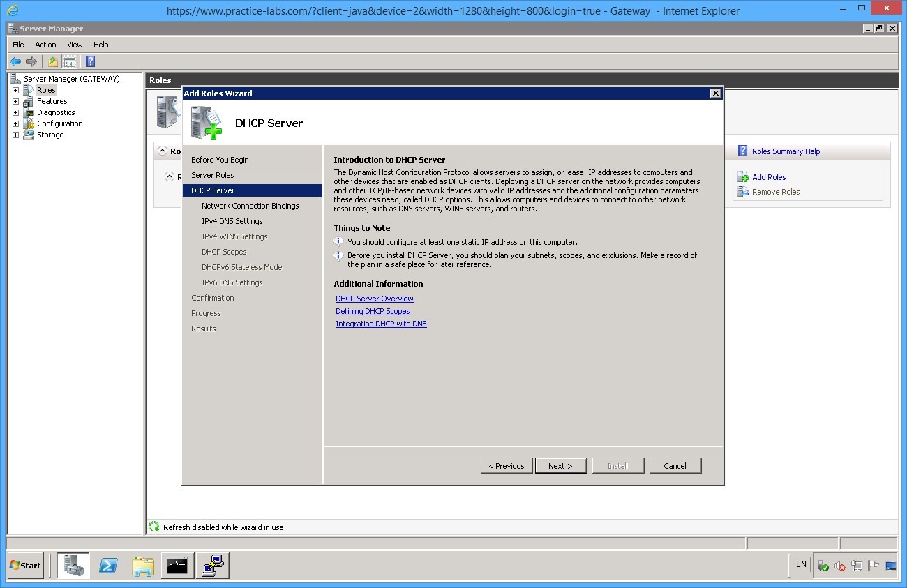
Task: Open Server Manager from the taskbar
Action: 73,566
